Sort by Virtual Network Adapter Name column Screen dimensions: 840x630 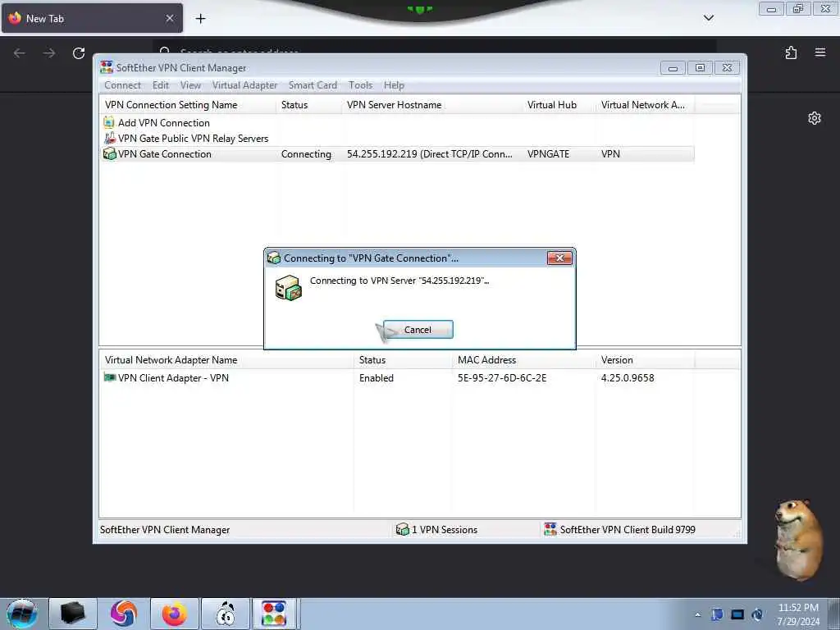pyautogui.click(x=226, y=360)
